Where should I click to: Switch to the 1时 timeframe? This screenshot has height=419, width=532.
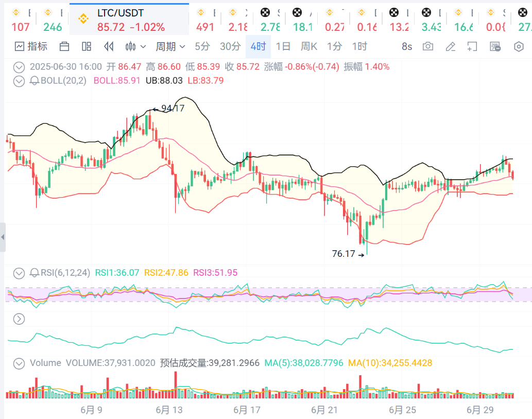click(x=359, y=46)
